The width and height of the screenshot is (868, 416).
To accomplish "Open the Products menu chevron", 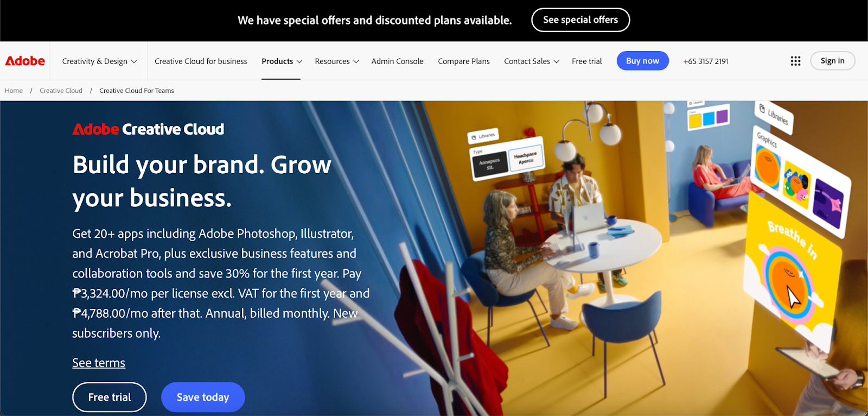I will tap(299, 61).
